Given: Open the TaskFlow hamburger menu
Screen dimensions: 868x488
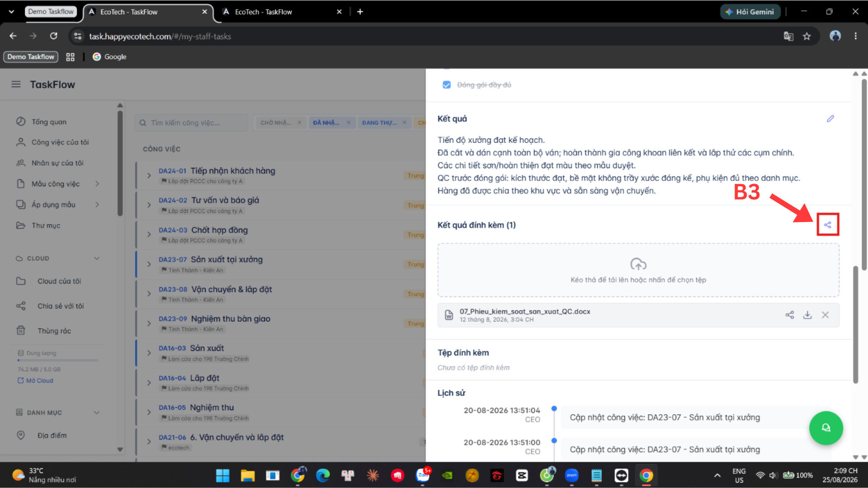Looking at the screenshot, I should (16, 84).
